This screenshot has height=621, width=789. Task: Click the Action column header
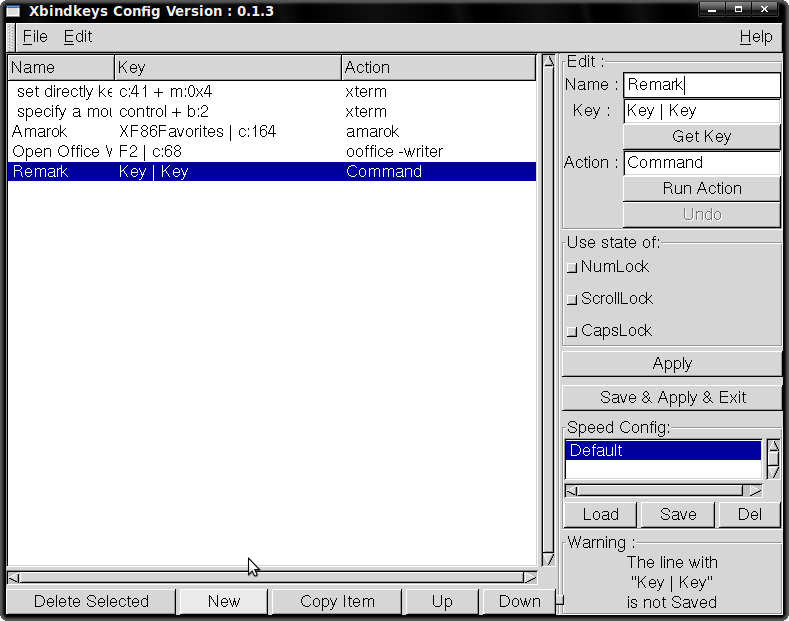point(438,67)
